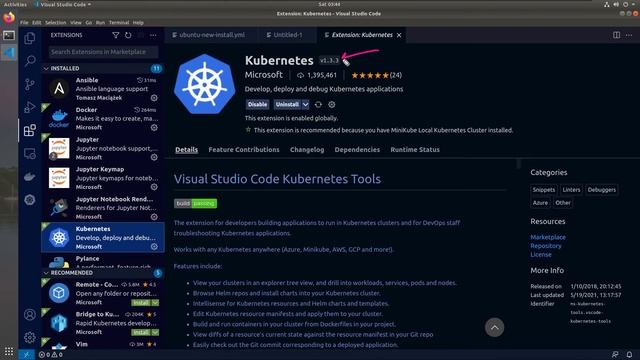Screen dimensions: 640x360
Task: Disable the Kubernetes extension
Action: (258, 105)
